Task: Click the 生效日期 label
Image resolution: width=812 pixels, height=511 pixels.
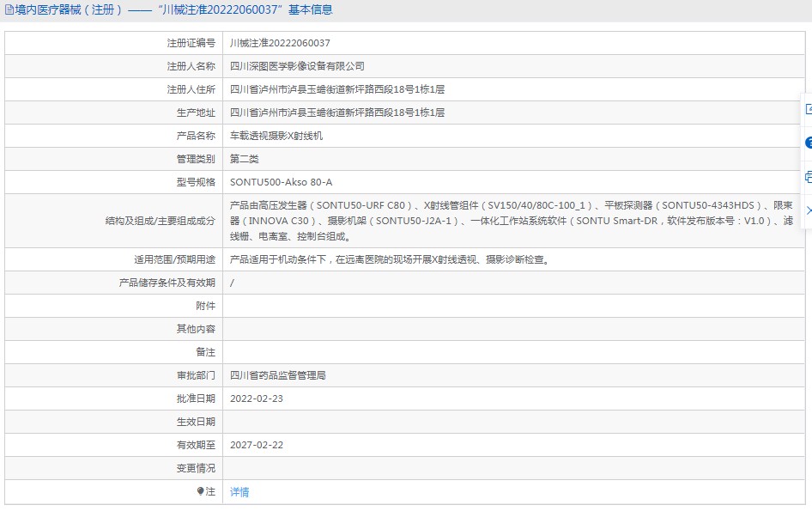Action: (x=196, y=422)
